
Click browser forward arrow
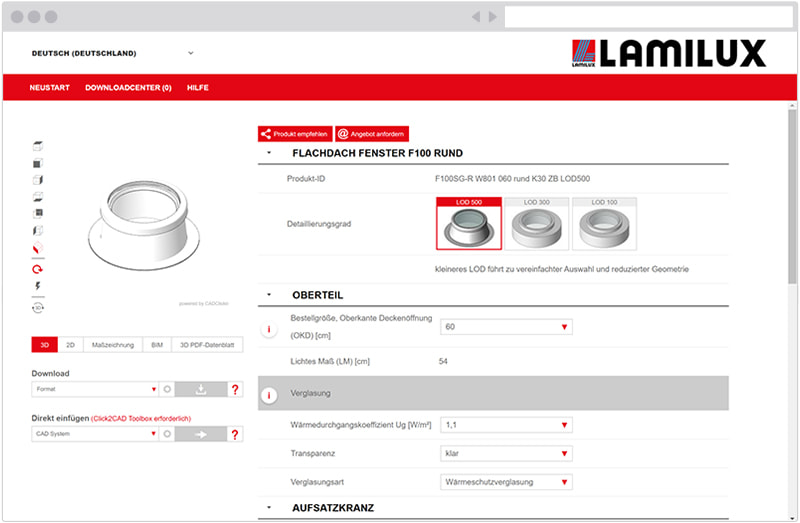pos(493,17)
